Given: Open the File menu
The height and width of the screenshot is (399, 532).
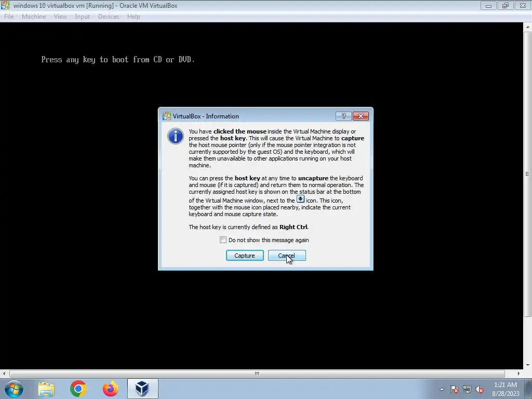Looking at the screenshot, I should 9,17.
